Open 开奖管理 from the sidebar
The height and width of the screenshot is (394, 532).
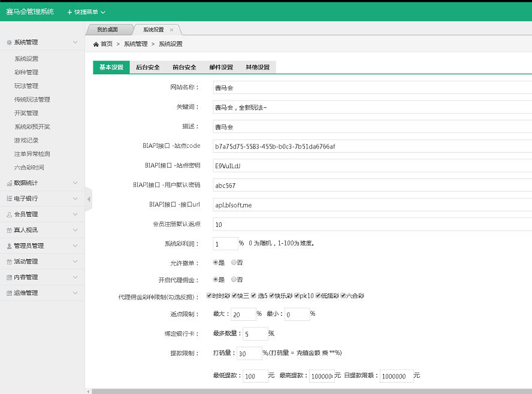(27, 113)
